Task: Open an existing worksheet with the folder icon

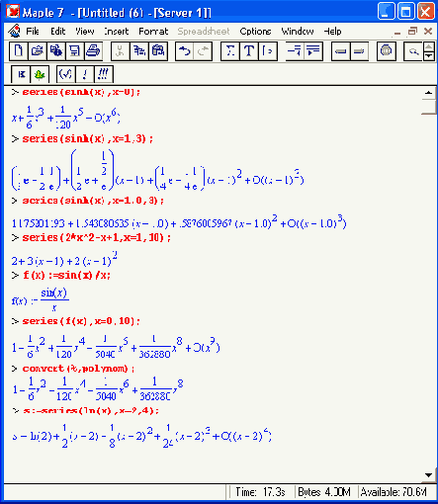Action: (38, 51)
